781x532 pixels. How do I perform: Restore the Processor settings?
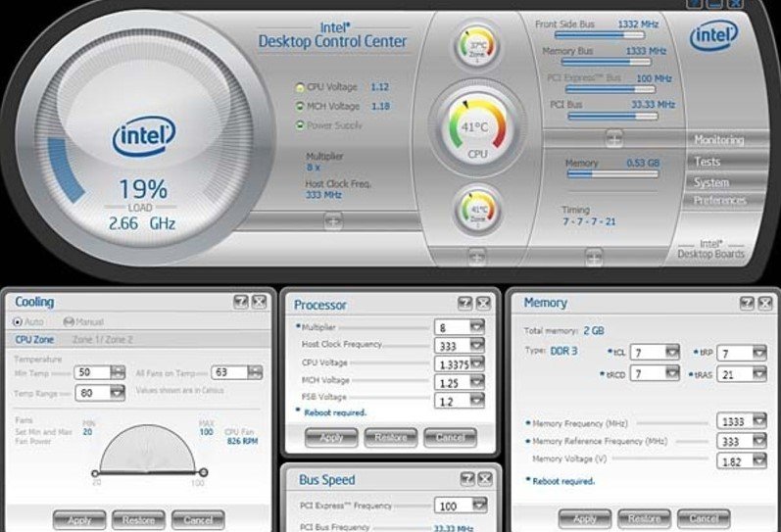pyautogui.click(x=390, y=438)
